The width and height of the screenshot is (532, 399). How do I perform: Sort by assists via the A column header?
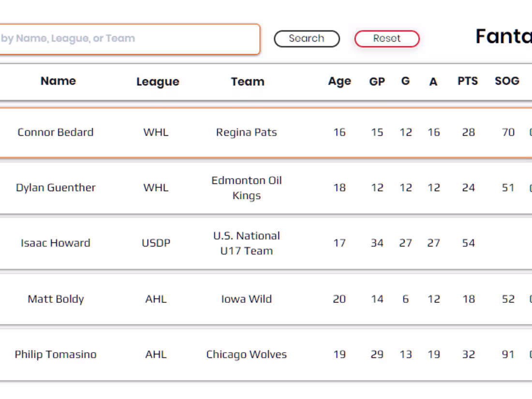click(433, 82)
